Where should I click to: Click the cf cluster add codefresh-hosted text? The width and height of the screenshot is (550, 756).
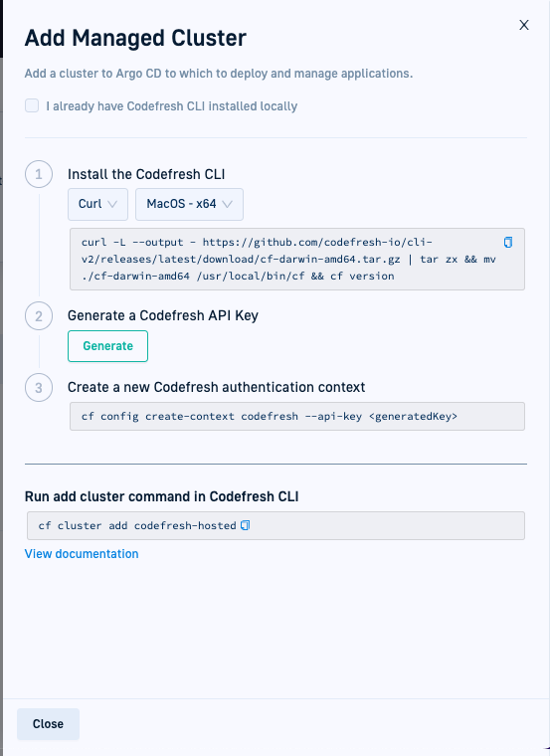click(x=137, y=525)
